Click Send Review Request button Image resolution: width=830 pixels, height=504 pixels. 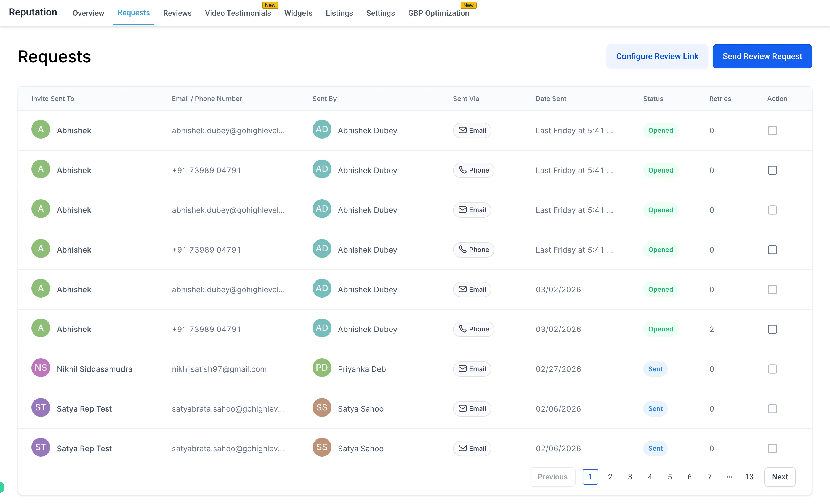click(762, 56)
